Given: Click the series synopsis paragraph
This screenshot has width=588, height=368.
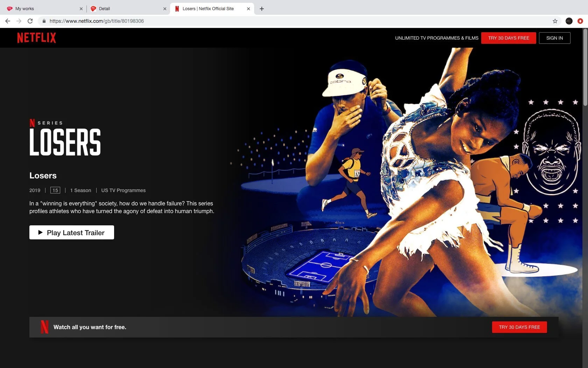Looking at the screenshot, I should pos(122,207).
